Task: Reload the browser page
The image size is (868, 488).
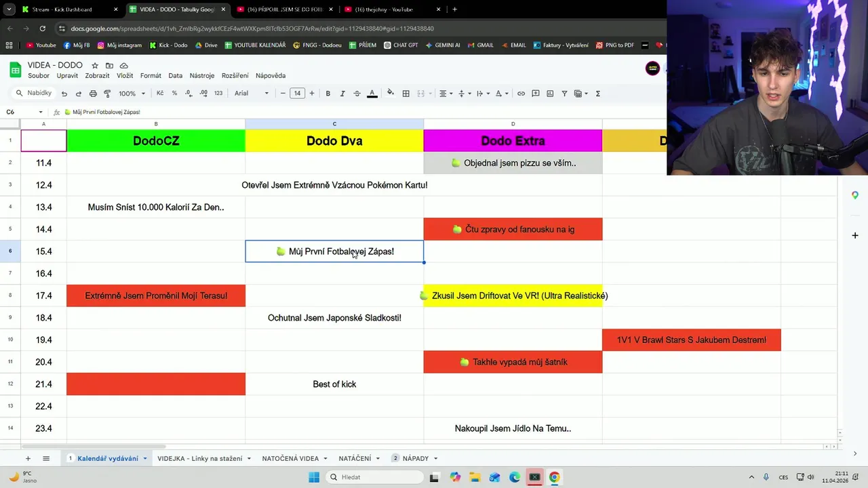Action: (43, 28)
